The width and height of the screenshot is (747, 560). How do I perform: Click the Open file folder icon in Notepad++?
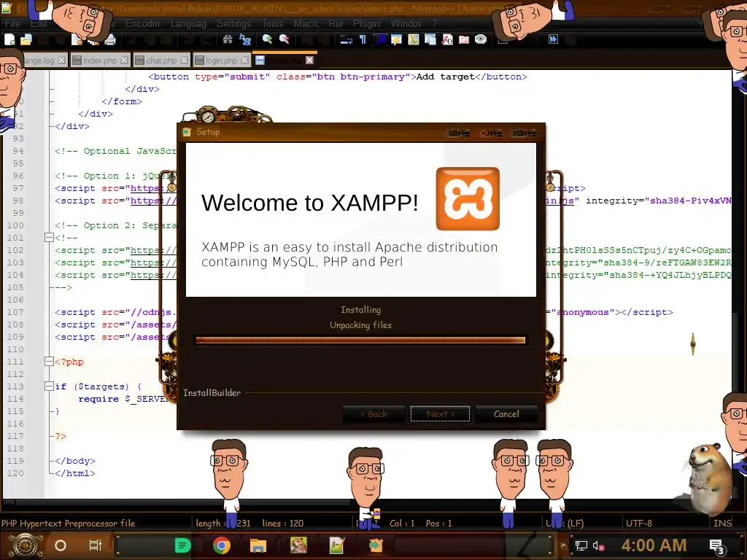26,40
